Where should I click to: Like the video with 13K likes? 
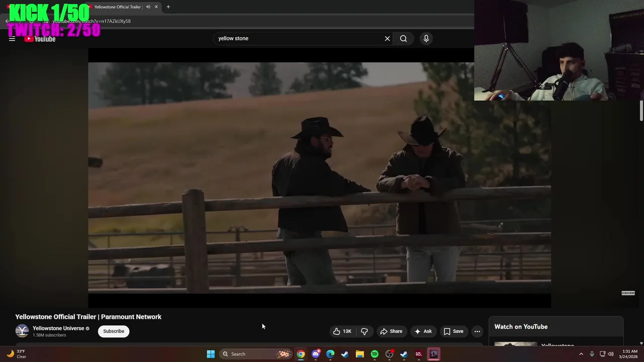342,331
